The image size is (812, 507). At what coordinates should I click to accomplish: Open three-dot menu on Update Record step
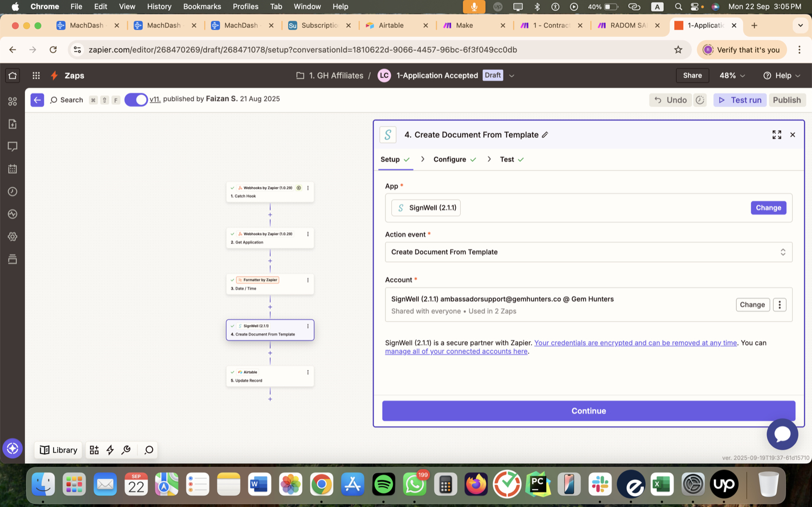pyautogui.click(x=308, y=372)
